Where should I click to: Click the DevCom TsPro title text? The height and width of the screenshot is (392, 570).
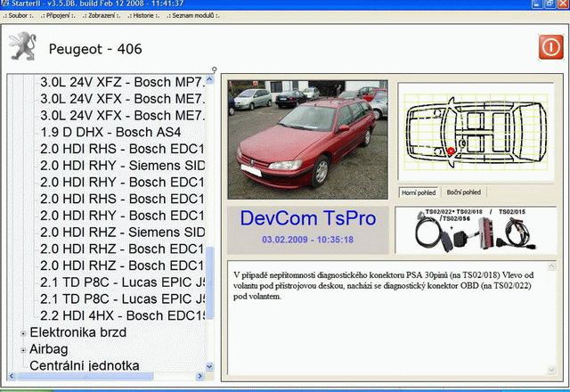(308, 218)
